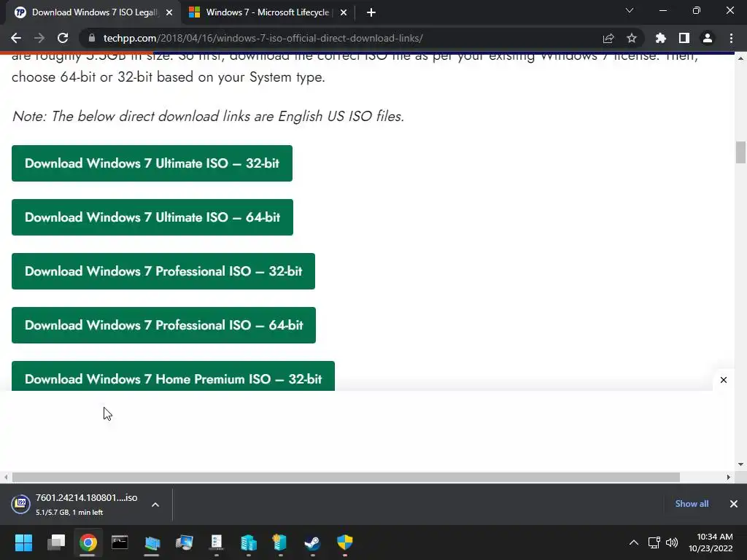Click the horizontal scrollbar thumb

[x=346, y=477]
